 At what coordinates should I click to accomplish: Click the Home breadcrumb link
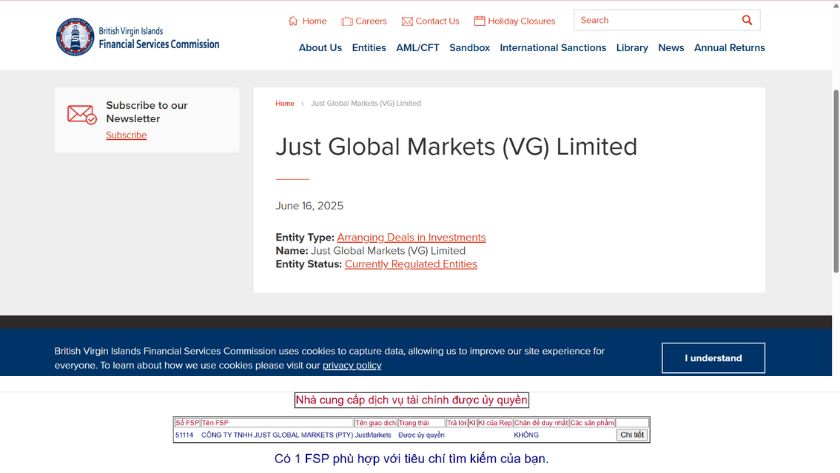coord(284,103)
